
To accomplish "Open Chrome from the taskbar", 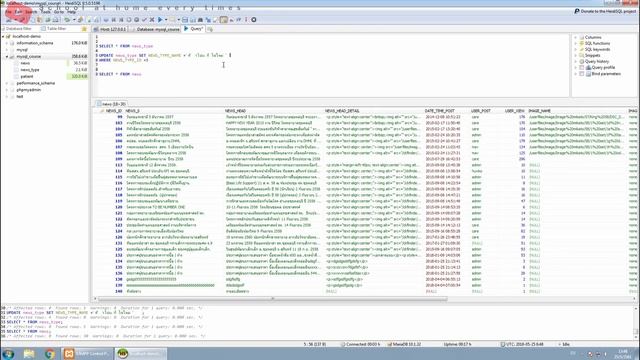I will point(50,353).
